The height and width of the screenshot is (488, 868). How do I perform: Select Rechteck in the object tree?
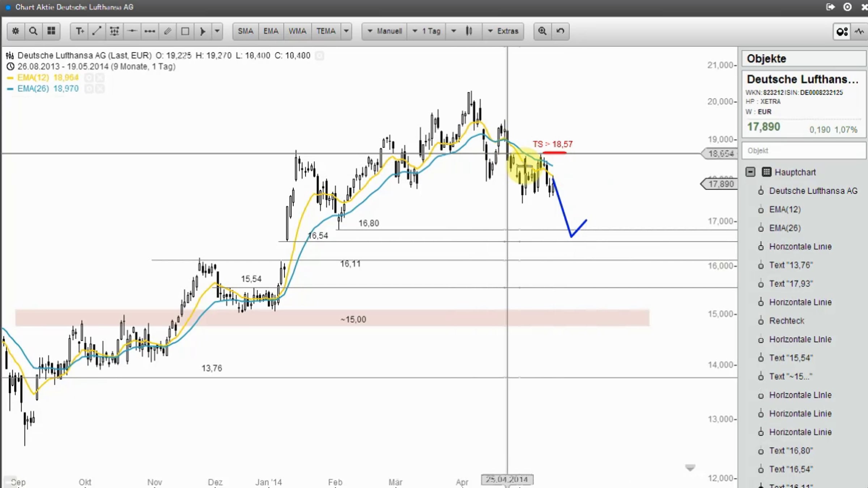coord(787,321)
